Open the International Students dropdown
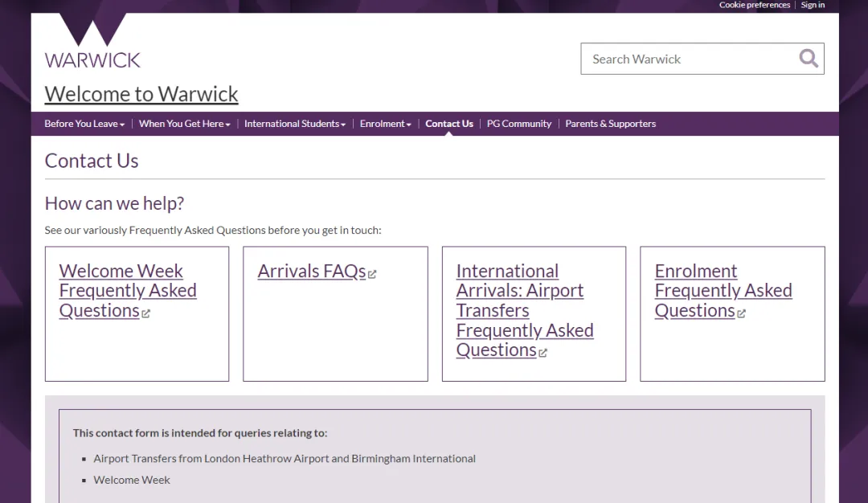The image size is (868, 503). 294,124
